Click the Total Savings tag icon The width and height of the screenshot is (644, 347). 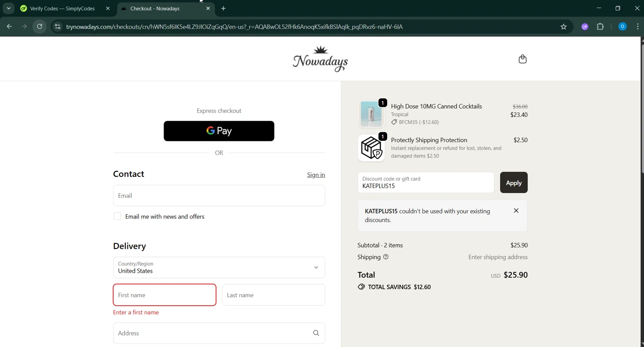[x=361, y=287]
